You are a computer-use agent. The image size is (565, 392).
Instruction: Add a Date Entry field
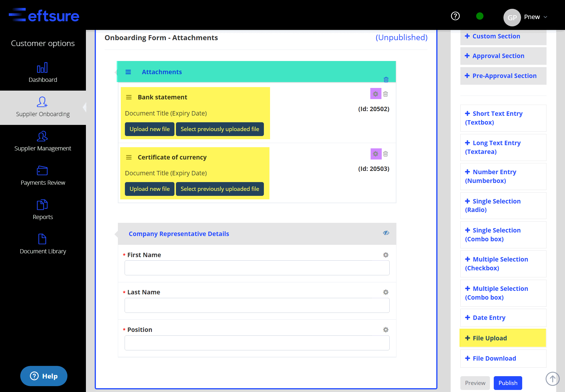[503, 318]
